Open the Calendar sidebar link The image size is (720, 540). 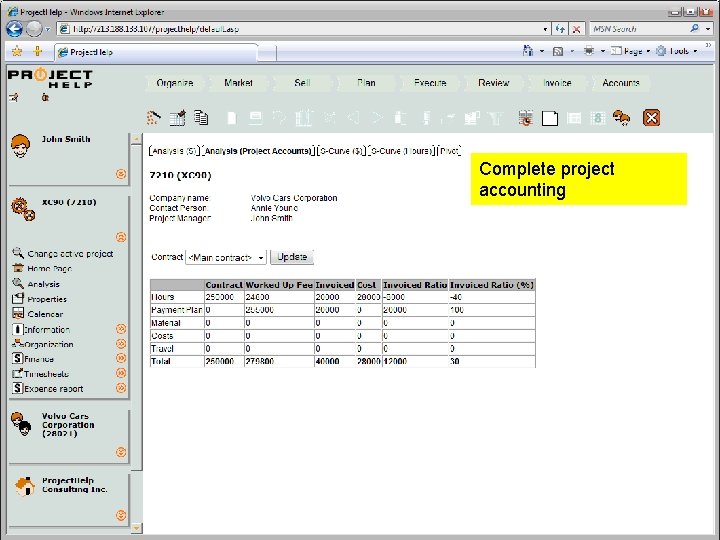pyautogui.click(x=45, y=315)
